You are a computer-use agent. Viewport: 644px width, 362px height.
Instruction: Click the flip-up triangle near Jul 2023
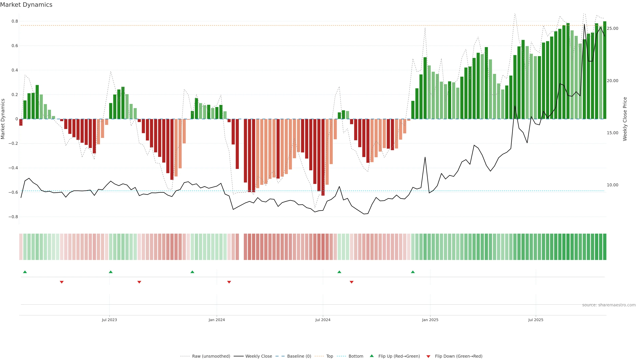tap(111, 272)
